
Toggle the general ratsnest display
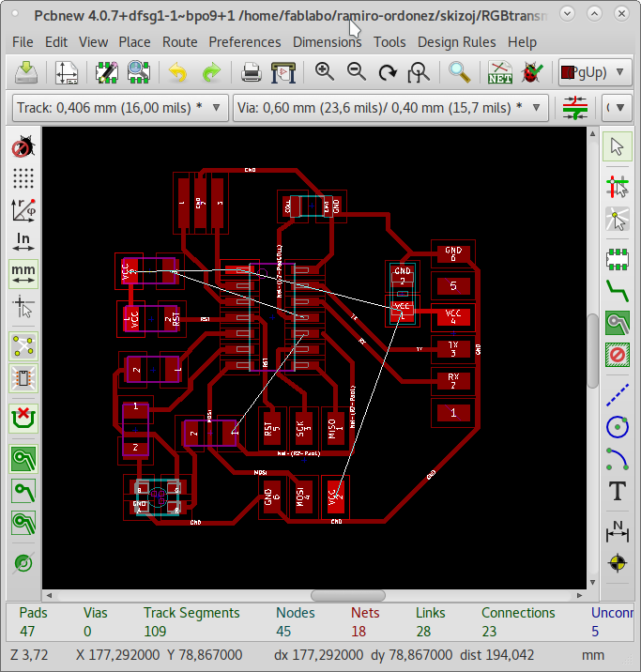[x=23, y=346]
